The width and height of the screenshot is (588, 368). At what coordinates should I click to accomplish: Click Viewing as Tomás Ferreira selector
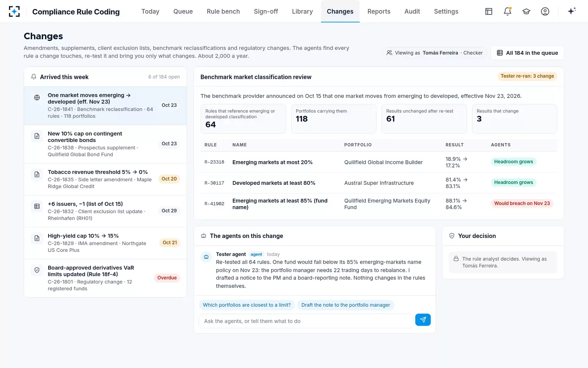click(x=434, y=53)
